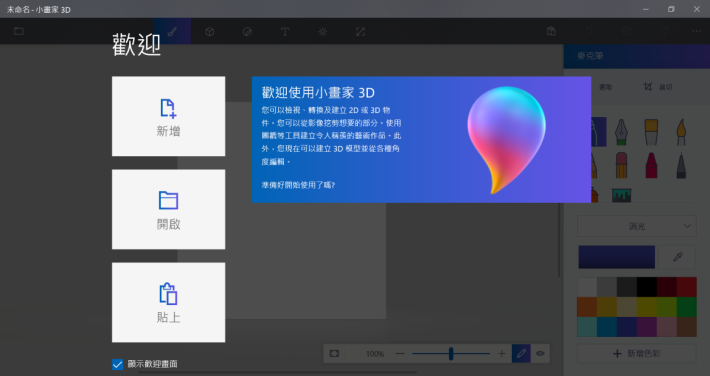The width and height of the screenshot is (710, 376).
Task: Open the expand menu folder icon
Action: pos(19,31)
